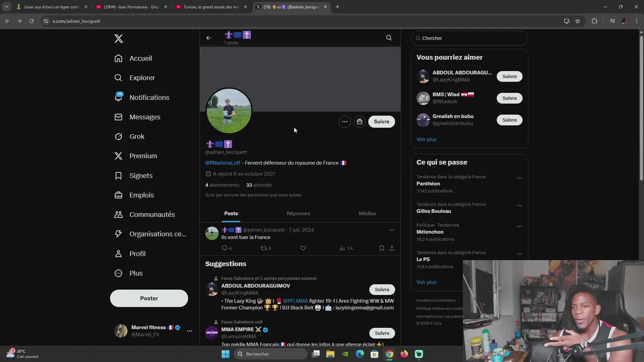644x362 pixels.
Task: Switch to Tunisie, le grand exode tab
Action: coord(210,7)
